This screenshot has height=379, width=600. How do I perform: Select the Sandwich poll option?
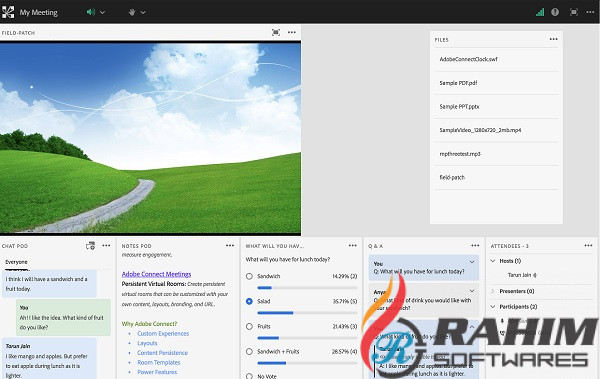click(x=249, y=276)
